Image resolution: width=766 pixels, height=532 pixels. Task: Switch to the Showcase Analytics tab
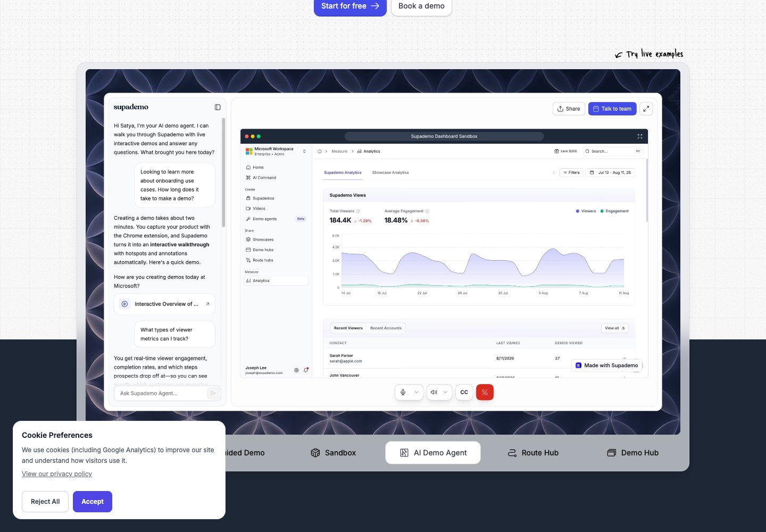(x=390, y=172)
